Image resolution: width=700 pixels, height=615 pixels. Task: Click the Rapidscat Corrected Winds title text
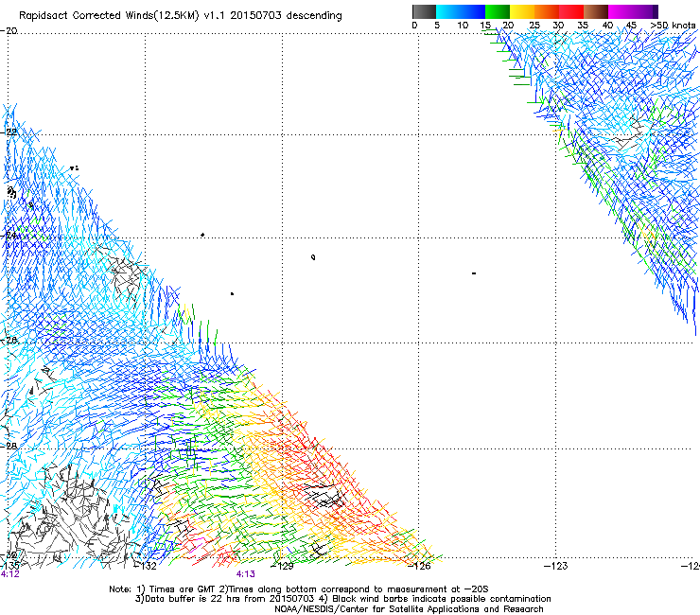pyautogui.click(x=181, y=16)
